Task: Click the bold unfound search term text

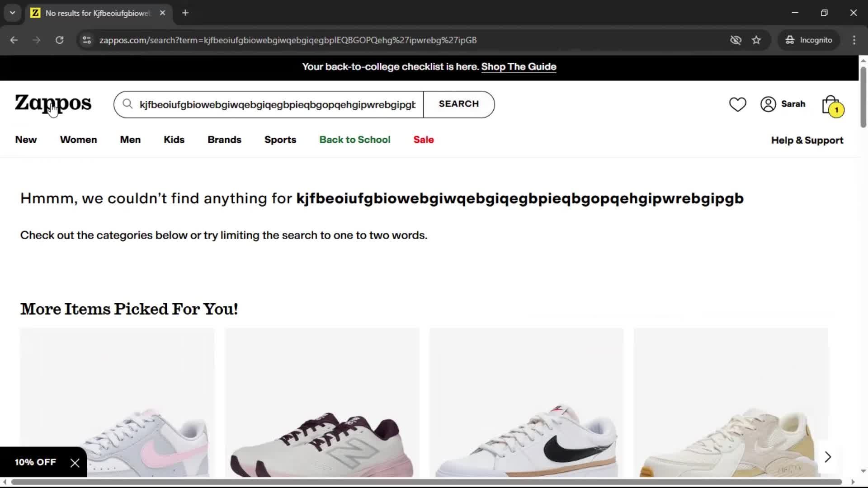Action: (520, 199)
